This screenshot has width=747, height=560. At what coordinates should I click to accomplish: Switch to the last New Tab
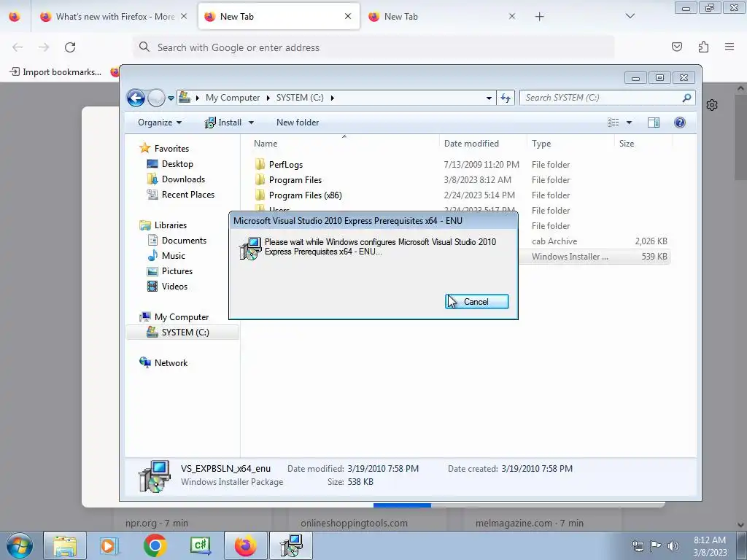pyautogui.click(x=441, y=17)
